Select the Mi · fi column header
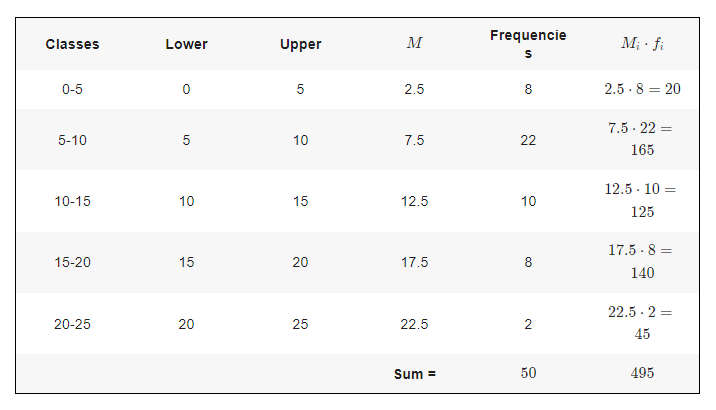This screenshot has height=410, width=716. pyautogui.click(x=642, y=45)
